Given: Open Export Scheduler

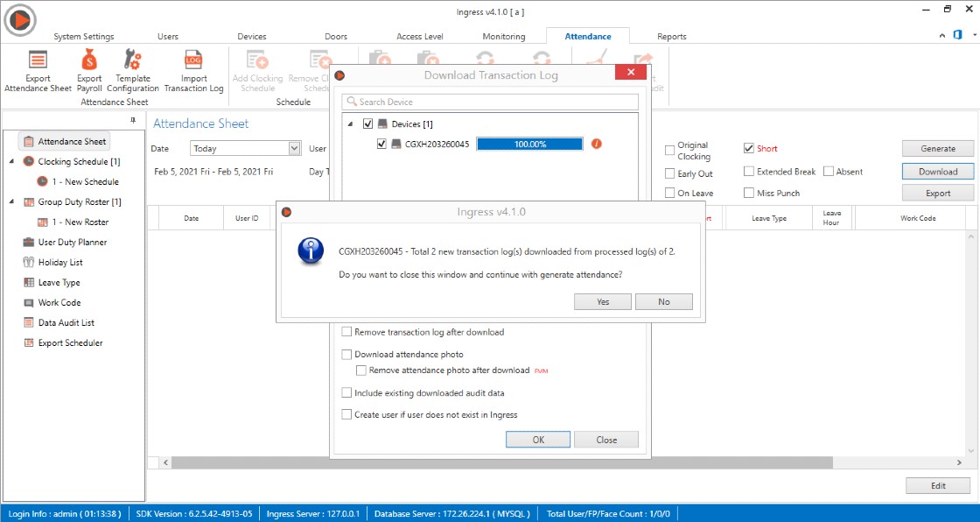Looking at the screenshot, I should [63, 343].
